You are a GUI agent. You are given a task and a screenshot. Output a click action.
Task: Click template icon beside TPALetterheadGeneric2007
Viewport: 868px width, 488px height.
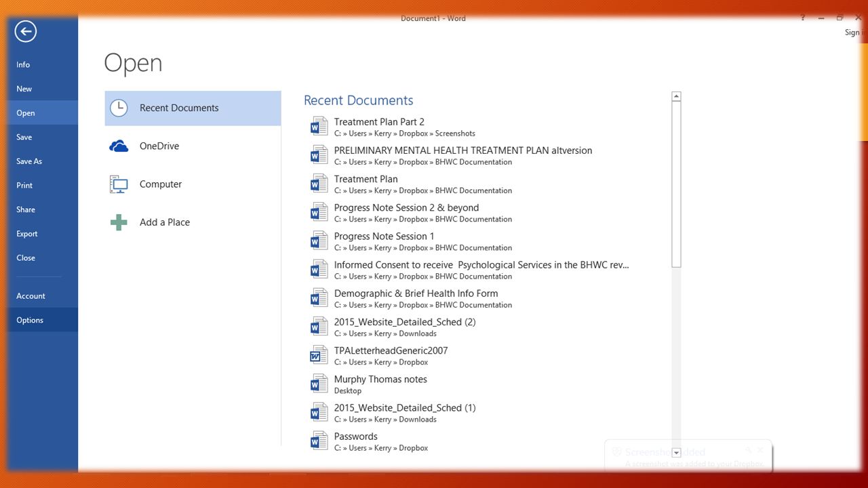tap(319, 355)
